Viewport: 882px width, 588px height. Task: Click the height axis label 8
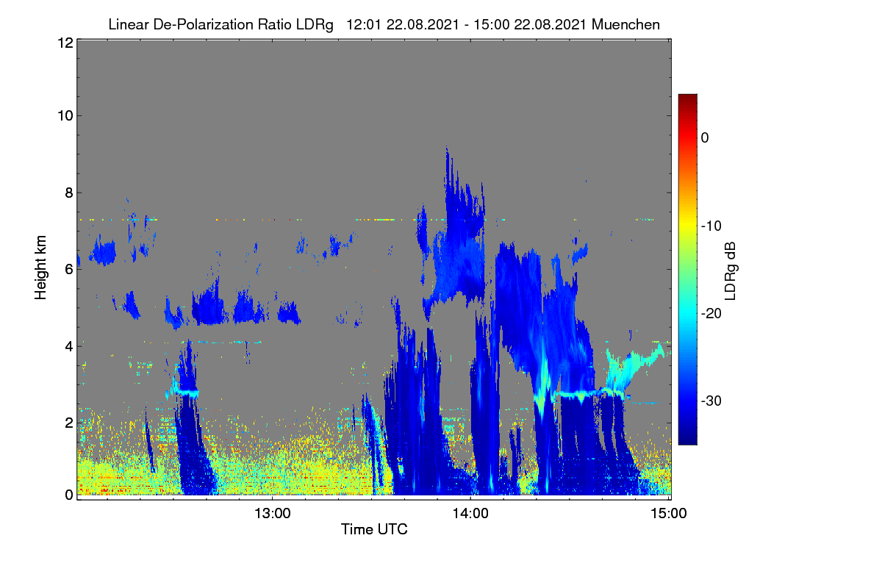click(68, 193)
